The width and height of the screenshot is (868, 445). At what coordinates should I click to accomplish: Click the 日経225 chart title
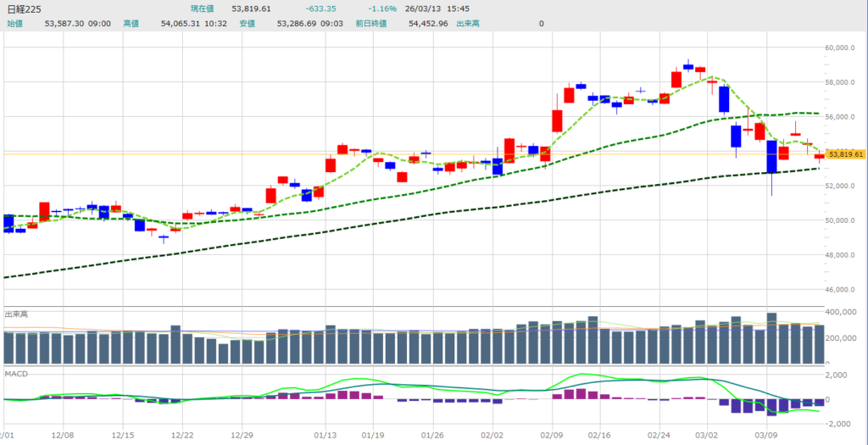pyautogui.click(x=25, y=8)
